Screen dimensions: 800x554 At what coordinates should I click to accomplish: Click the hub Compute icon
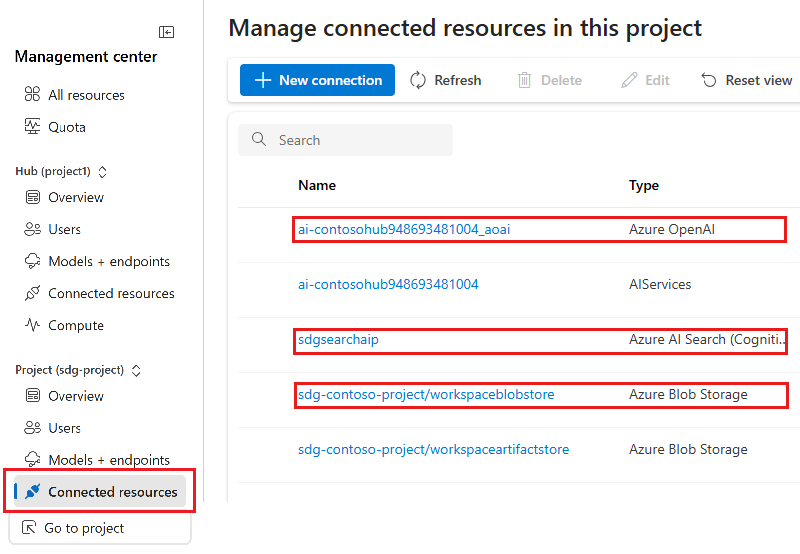pyautogui.click(x=32, y=325)
